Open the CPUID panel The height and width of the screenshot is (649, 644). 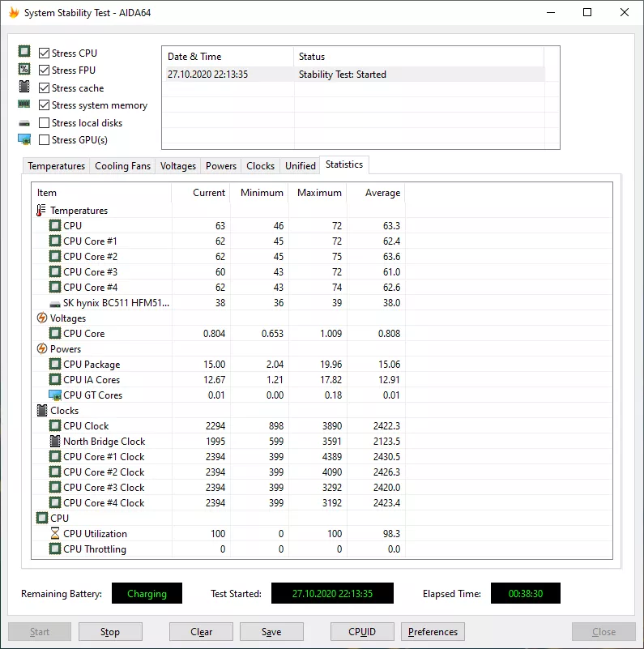[362, 632]
